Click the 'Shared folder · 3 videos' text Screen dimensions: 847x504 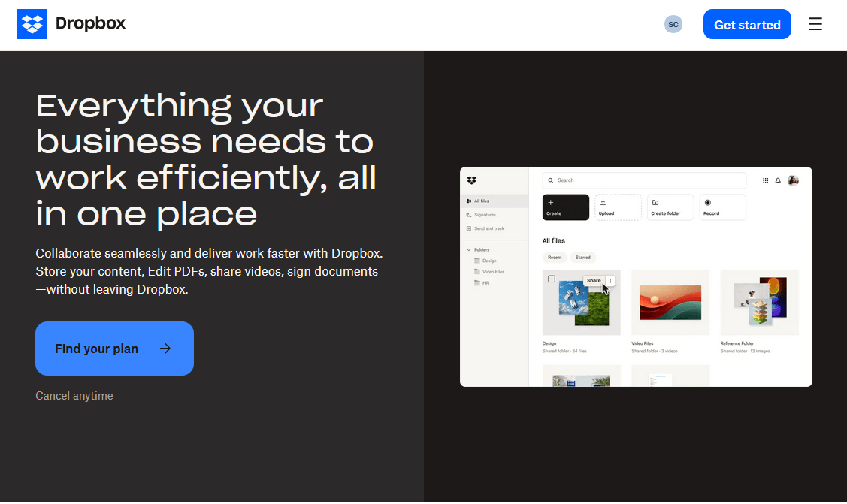pyautogui.click(x=655, y=352)
